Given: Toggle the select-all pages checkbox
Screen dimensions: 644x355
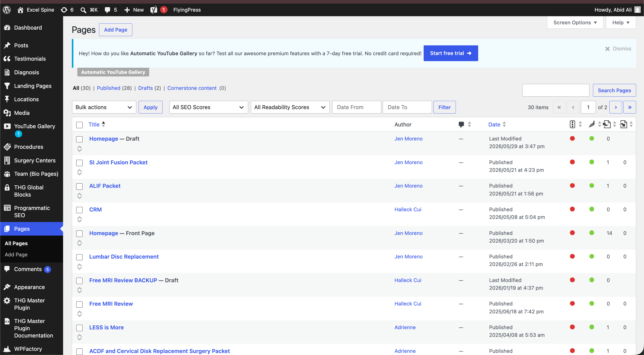Looking at the screenshot, I should (80, 125).
